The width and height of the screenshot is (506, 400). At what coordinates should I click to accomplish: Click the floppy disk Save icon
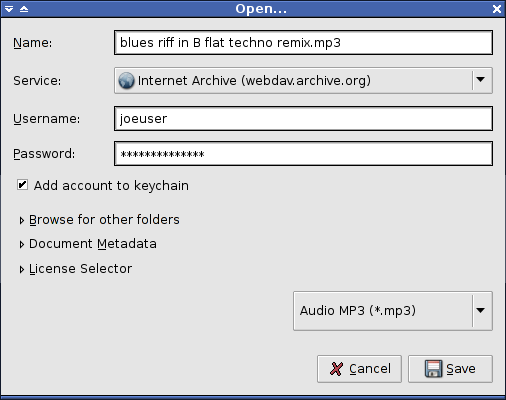[433, 369]
